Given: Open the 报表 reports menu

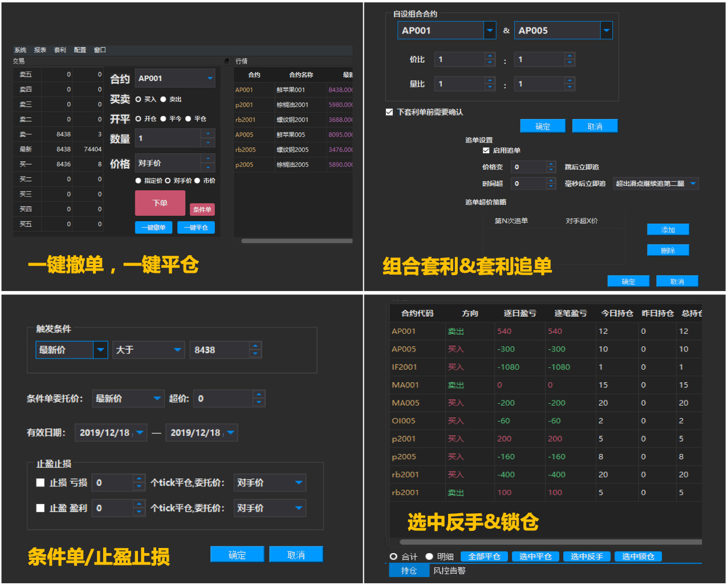Looking at the screenshot, I should (x=42, y=50).
